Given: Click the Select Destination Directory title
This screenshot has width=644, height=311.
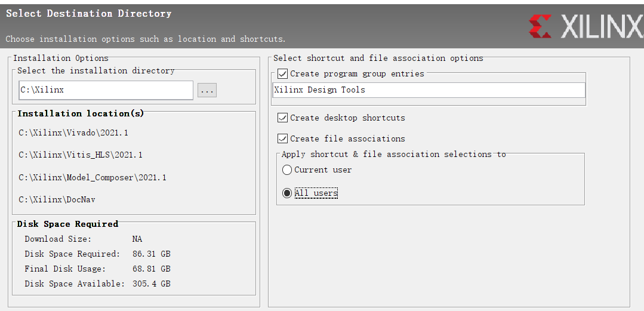Looking at the screenshot, I should [89, 14].
